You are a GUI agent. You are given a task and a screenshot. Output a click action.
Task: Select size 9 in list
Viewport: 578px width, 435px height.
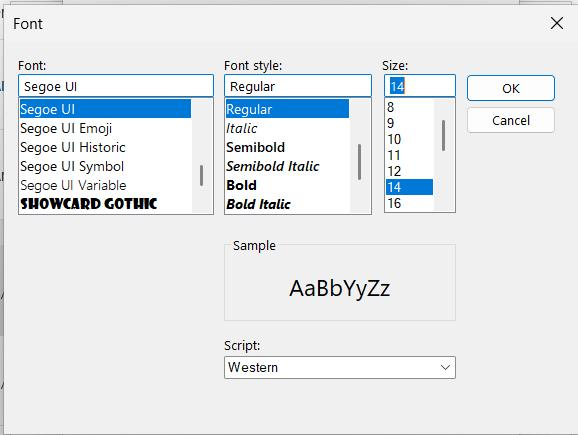pos(409,123)
